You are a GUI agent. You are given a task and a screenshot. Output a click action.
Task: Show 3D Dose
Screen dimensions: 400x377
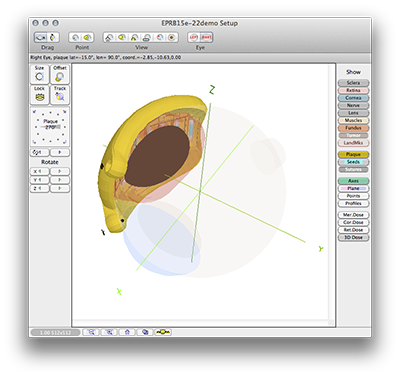[353, 237]
